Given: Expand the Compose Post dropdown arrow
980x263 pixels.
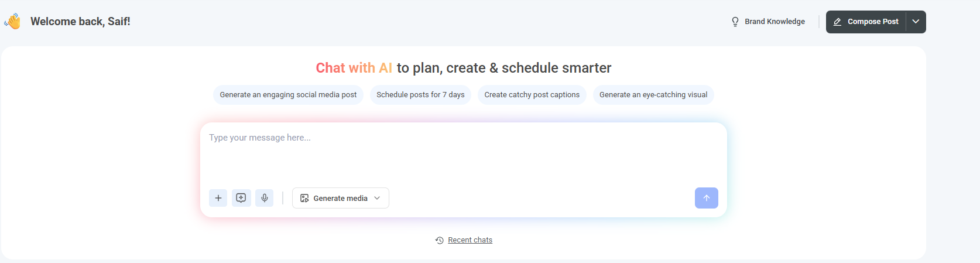Looking at the screenshot, I should click(x=916, y=22).
